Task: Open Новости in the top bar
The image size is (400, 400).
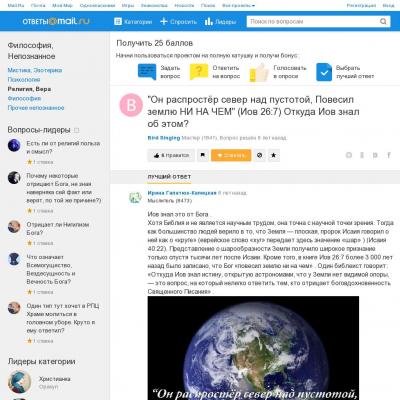Action: tap(184, 6)
